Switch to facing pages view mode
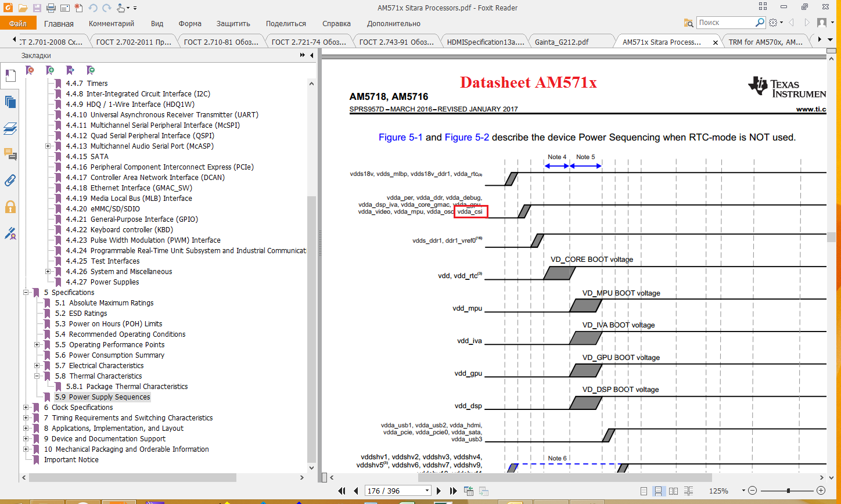 coord(674,491)
